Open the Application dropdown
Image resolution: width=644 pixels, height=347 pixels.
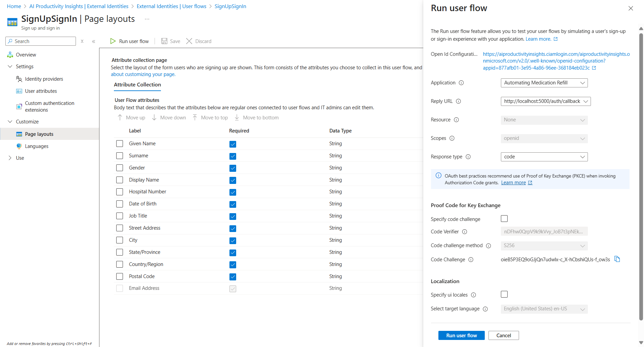pos(544,83)
